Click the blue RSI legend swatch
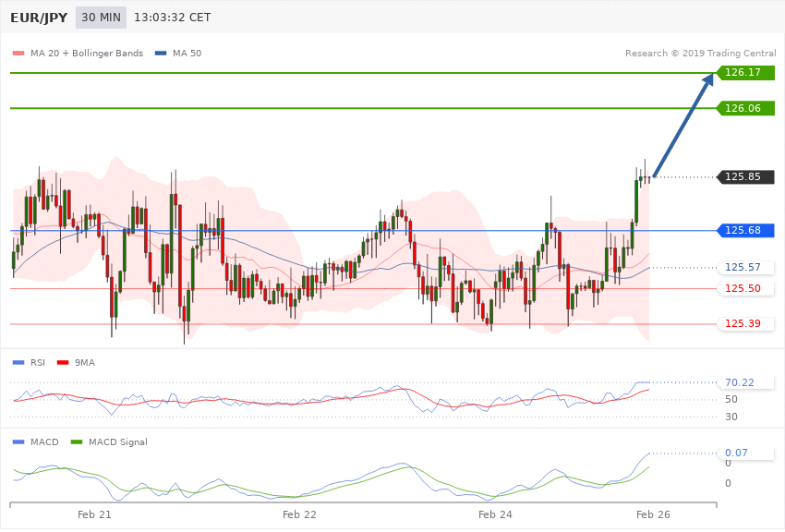 coord(18,362)
